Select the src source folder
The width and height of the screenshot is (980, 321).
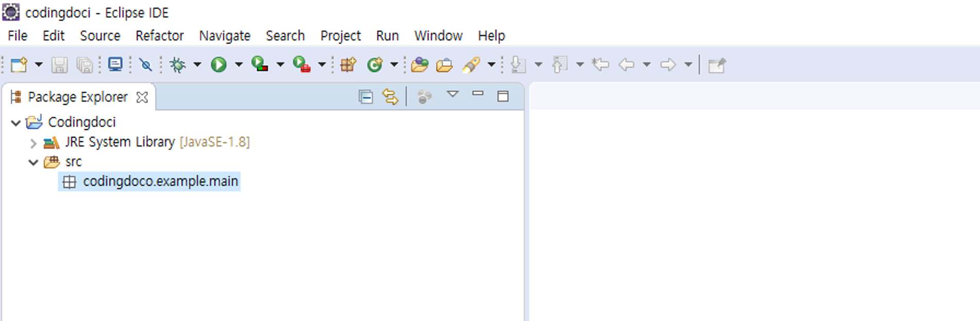[74, 162]
